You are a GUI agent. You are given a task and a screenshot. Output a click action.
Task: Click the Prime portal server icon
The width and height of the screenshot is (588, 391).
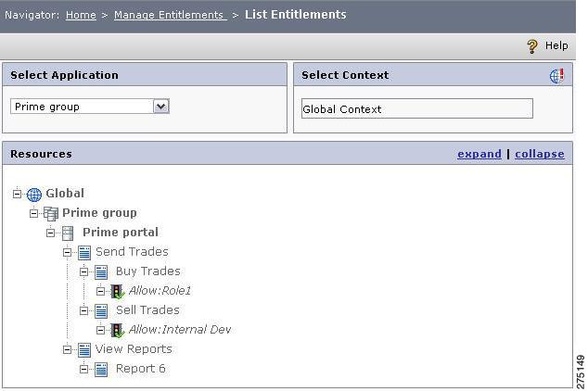[68, 233]
